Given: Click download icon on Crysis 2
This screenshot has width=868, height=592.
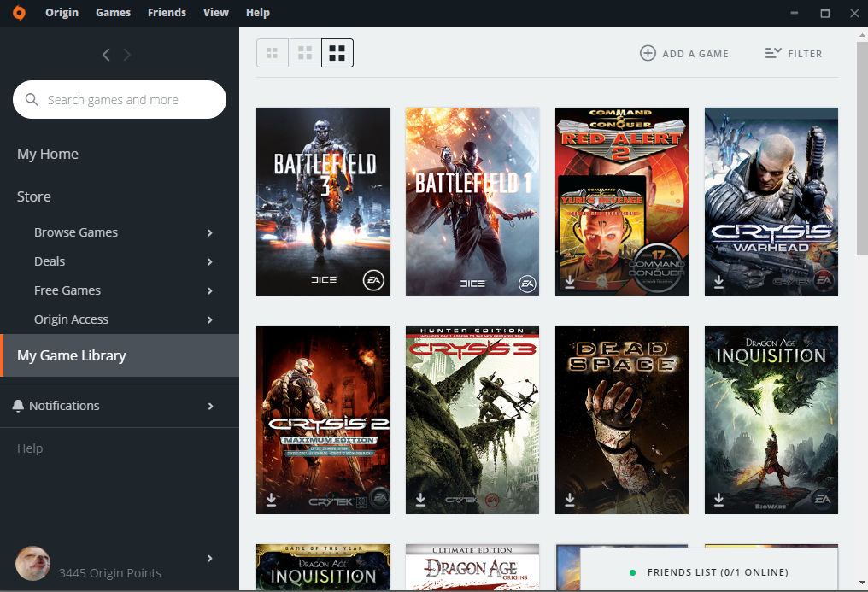Looking at the screenshot, I should click(x=272, y=500).
